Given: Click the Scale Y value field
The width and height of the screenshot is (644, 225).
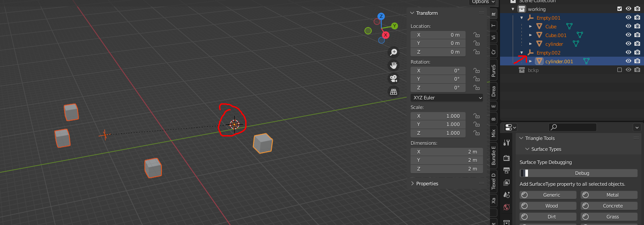Looking at the screenshot, I should tap(438, 124).
